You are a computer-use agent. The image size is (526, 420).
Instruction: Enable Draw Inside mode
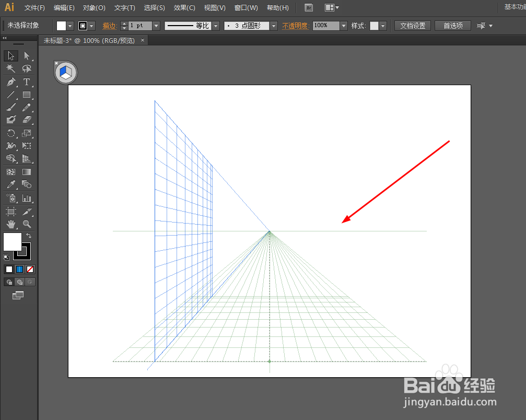click(x=30, y=282)
